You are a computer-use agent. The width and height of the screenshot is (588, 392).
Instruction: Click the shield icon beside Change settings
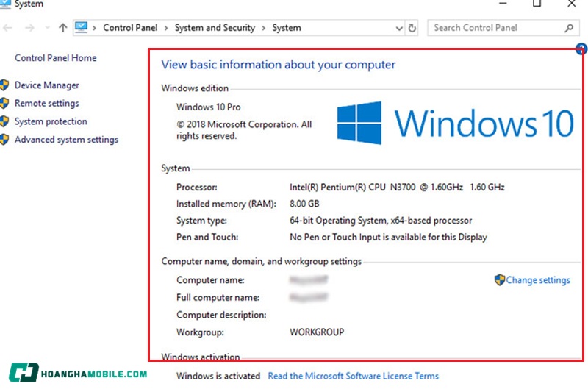coord(500,280)
